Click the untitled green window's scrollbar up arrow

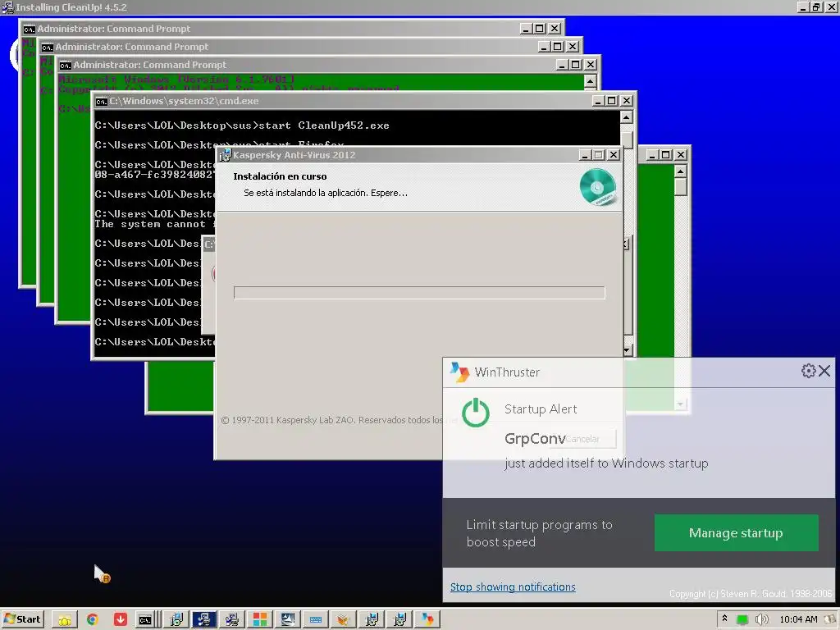(680, 171)
